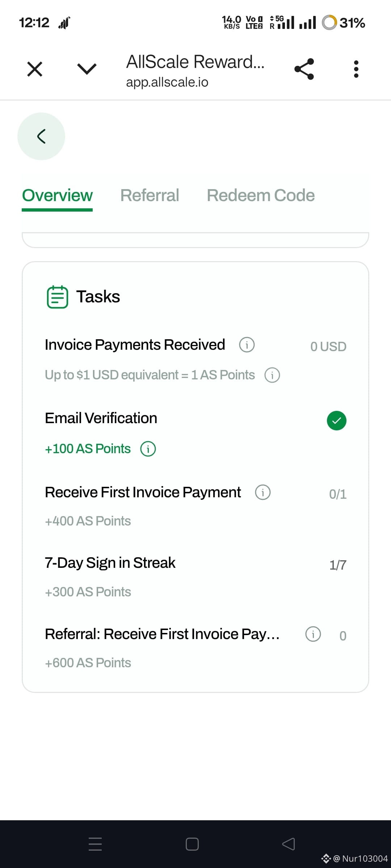The image size is (391, 868).
Task: Open Android recent apps menu button
Action: pyautogui.click(x=95, y=844)
